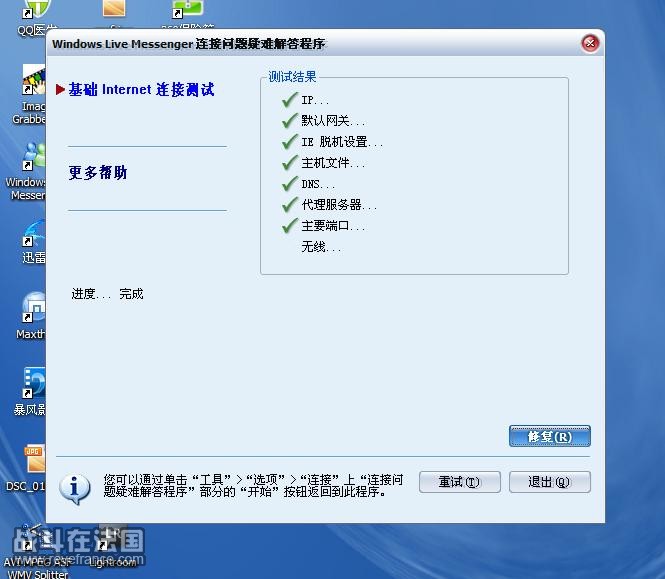Close the Messenger troubleshooter dialog

(x=590, y=43)
